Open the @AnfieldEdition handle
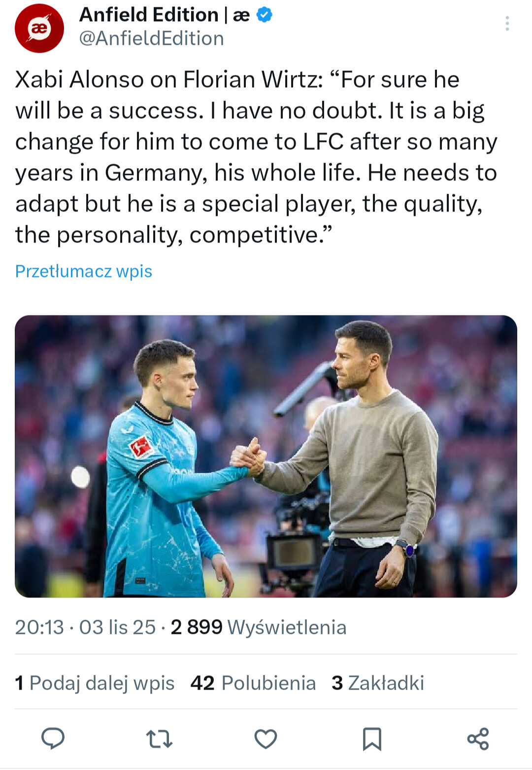532x770 pixels. coord(152,38)
